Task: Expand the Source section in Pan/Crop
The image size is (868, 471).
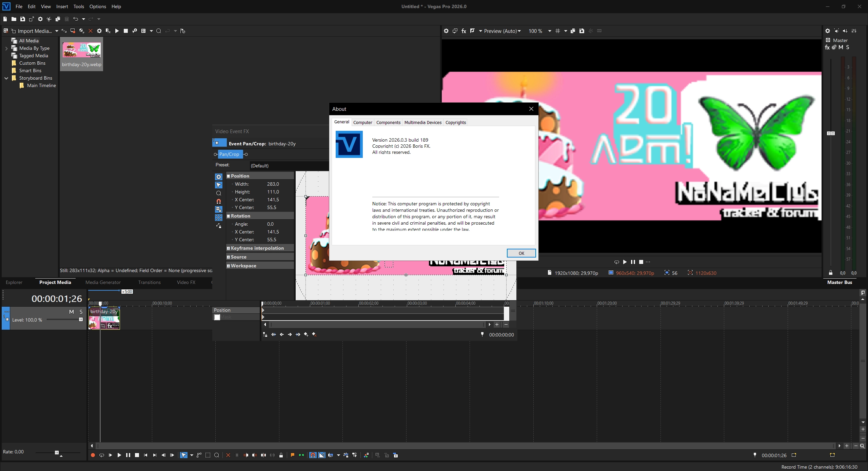Action: [x=228, y=257]
